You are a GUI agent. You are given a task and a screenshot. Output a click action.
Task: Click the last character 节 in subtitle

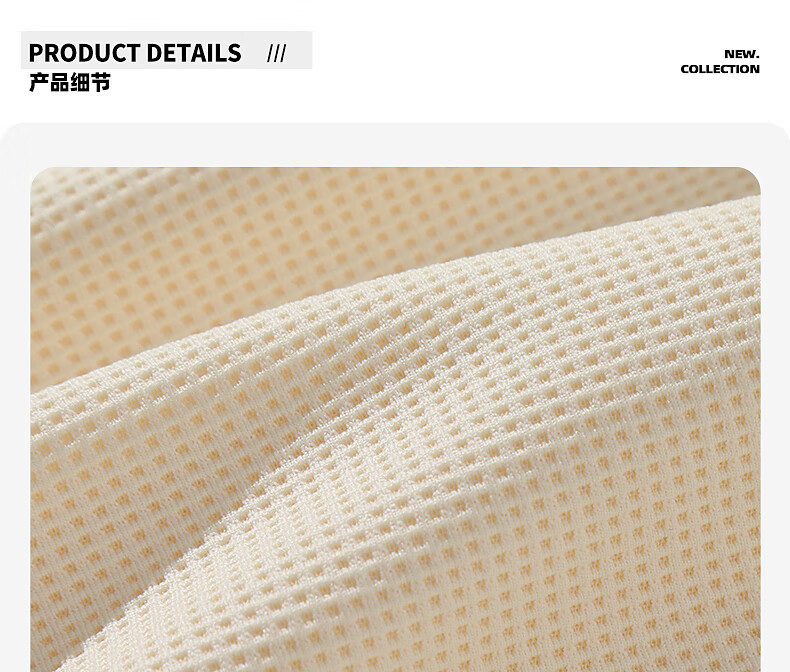(101, 82)
